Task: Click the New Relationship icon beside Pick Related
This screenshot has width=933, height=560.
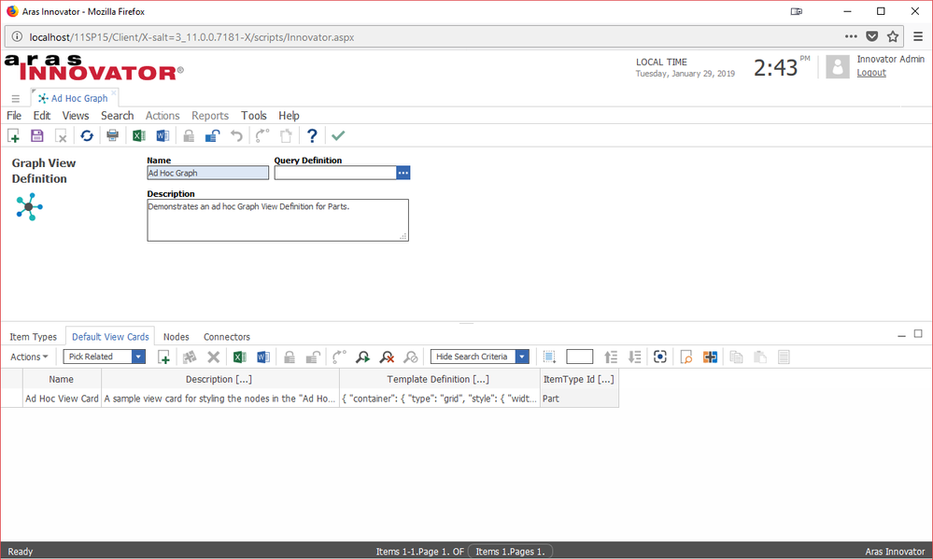Action: click(163, 357)
